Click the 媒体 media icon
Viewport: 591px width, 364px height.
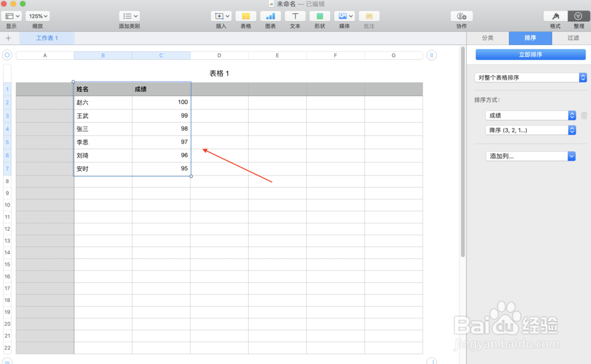click(x=345, y=16)
